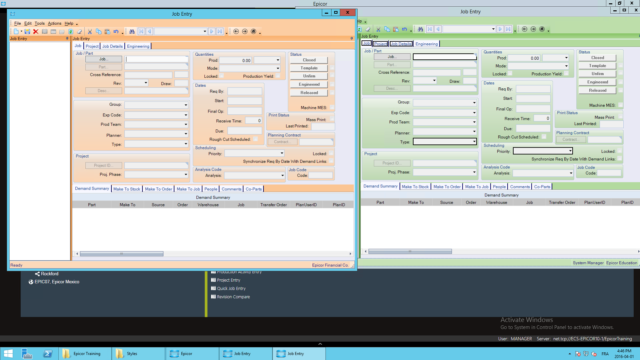The height and width of the screenshot is (360, 640).
Task: Click the Engineered status button in orange window
Action: [309, 84]
